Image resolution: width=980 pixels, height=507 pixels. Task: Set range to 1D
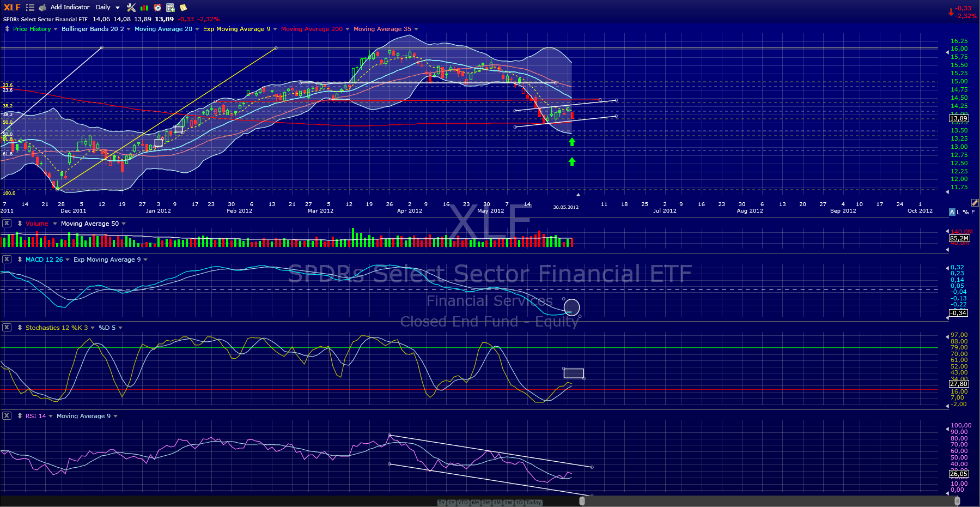tap(519, 503)
